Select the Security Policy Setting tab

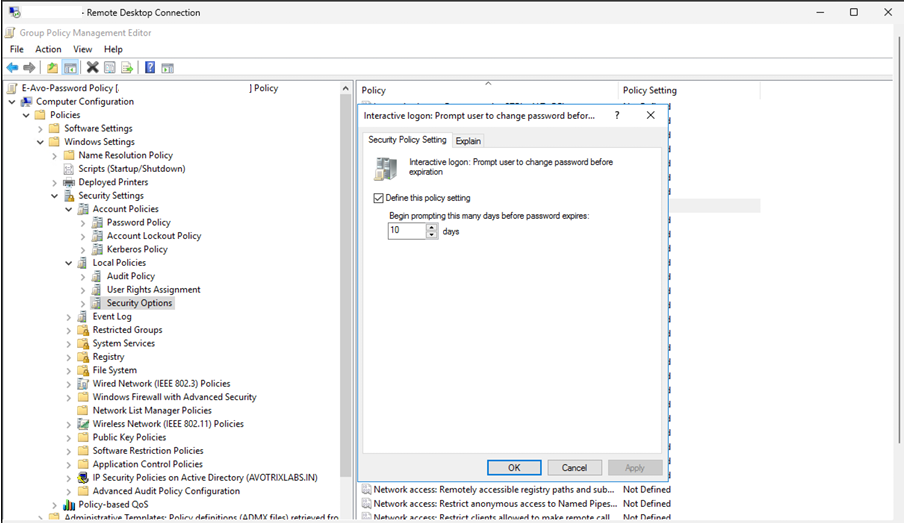pos(407,140)
